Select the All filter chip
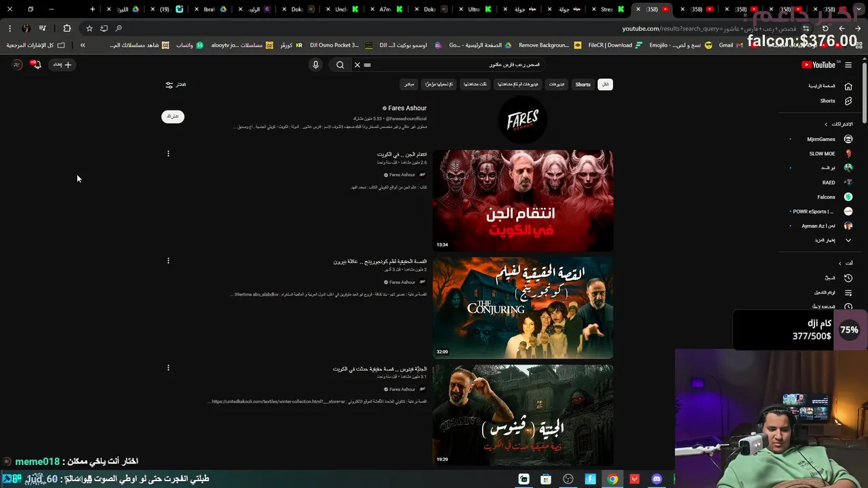 (605, 85)
